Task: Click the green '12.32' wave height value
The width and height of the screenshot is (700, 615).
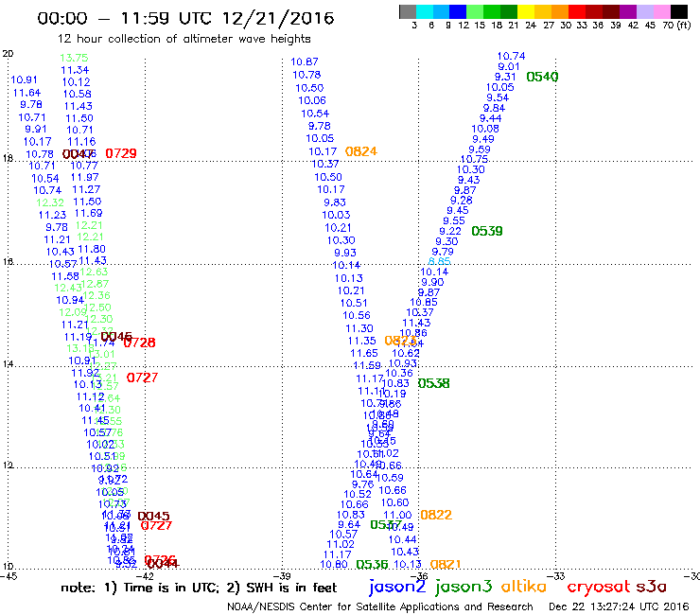Action: 50,202
